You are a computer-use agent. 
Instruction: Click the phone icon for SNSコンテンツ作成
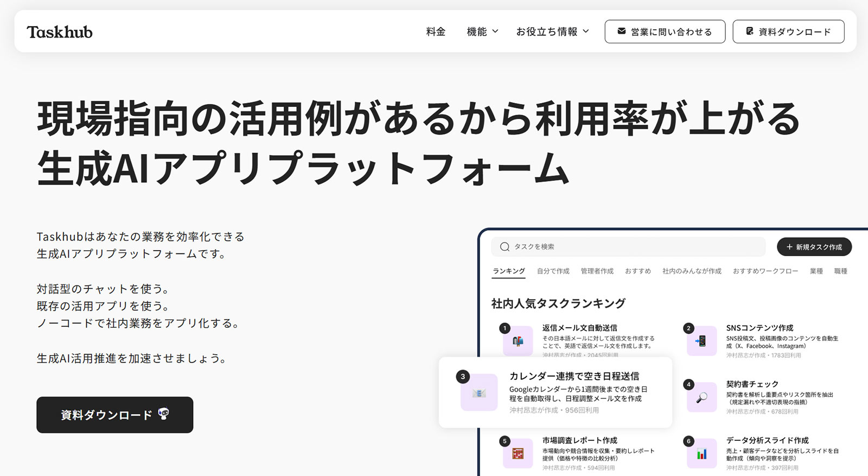click(702, 341)
